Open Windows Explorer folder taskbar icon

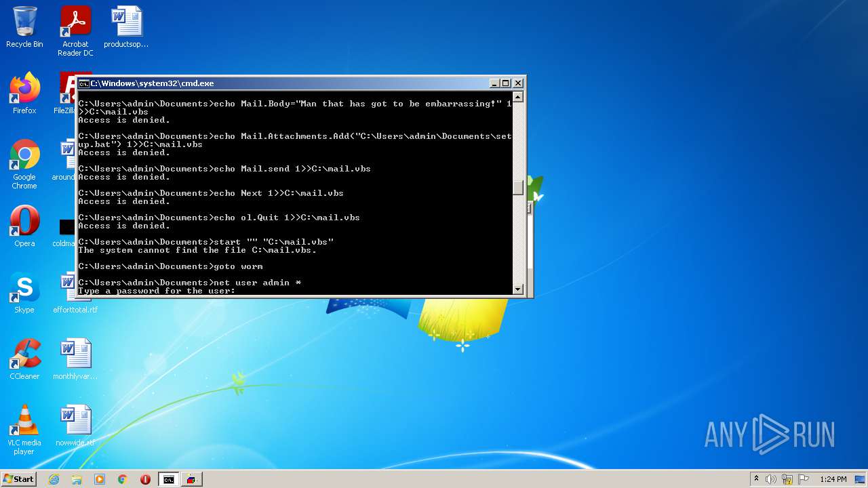[77, 479]
